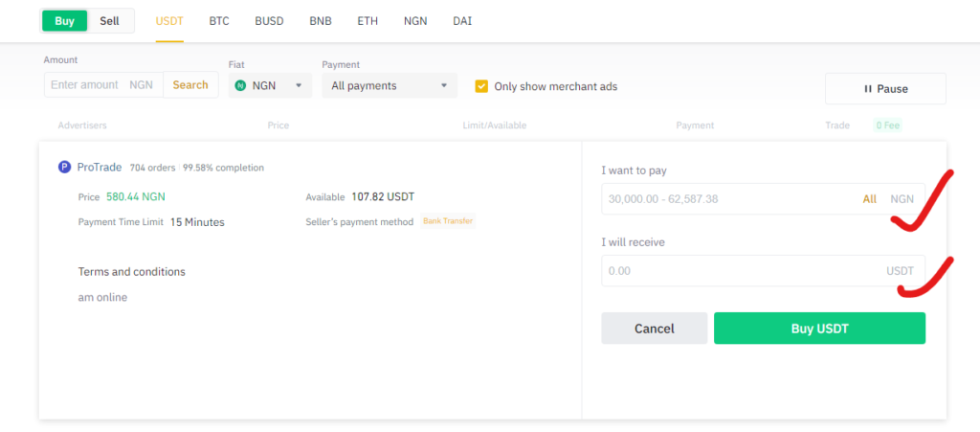The image size is (980, 432).
Task: Click the Payment column header
Action: pyautogui.click(x=695, y=125)
